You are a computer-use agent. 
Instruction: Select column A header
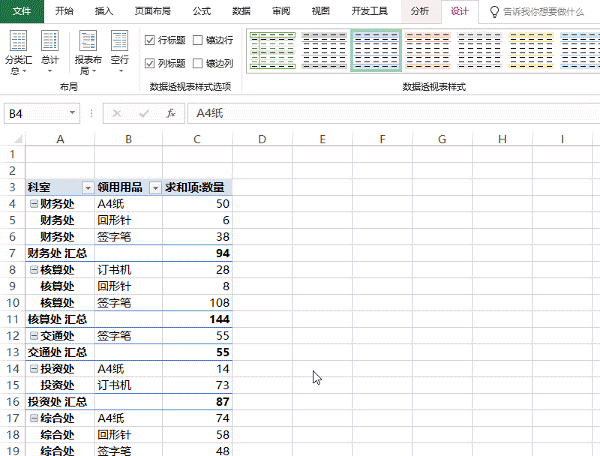(x=60, y=139)
